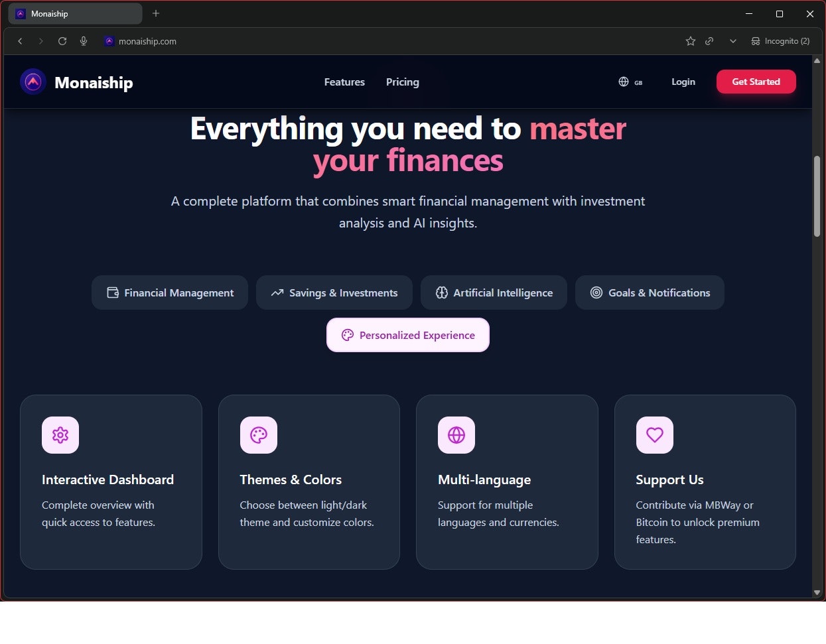Select the Goals & Notifications tab
The height and width of the screenshot is (644, 826).
tap(650, 292)
